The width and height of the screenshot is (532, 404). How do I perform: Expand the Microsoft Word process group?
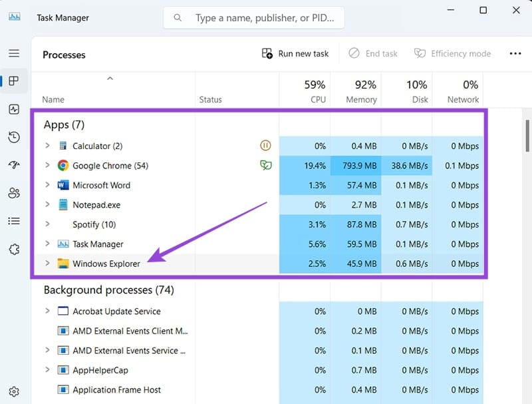point(47,185)
